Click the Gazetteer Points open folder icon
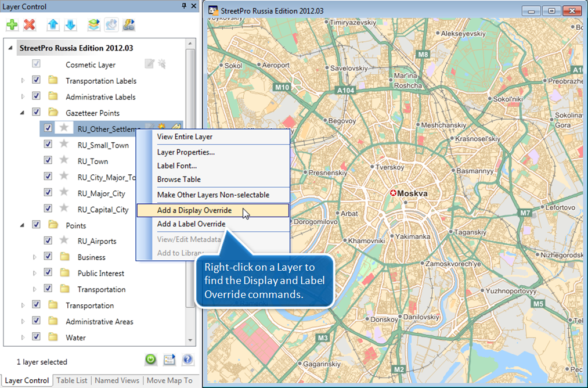Viewport: 588px width, 388px height. pyautogui.click(x=53, y=112)
